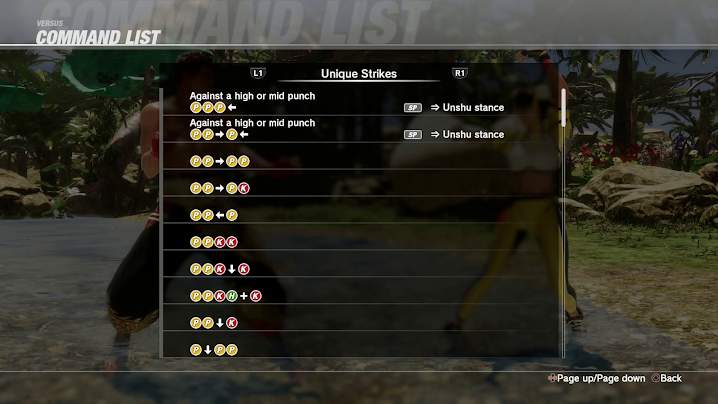The width and height of the screenshot is (718, 404).
Task: Click the green H button icon in combo
Action: coord(232,296)
